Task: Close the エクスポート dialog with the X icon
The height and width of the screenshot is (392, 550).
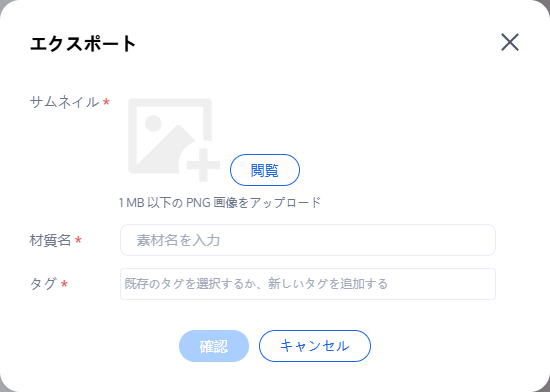Action: pyautogui.click(x=510, y=42)
